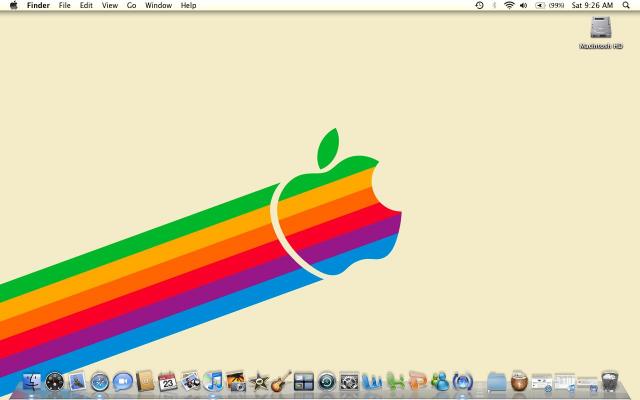
Task: Open the blue globe app in Dock
Action: pos(462,382)
